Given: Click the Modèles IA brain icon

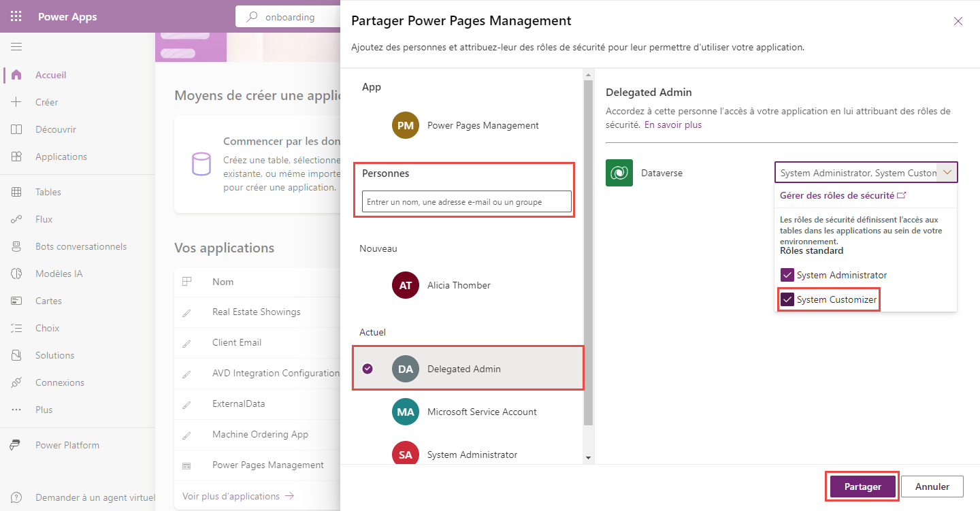Looking at the screenshot, I should [x=16, y=274].
